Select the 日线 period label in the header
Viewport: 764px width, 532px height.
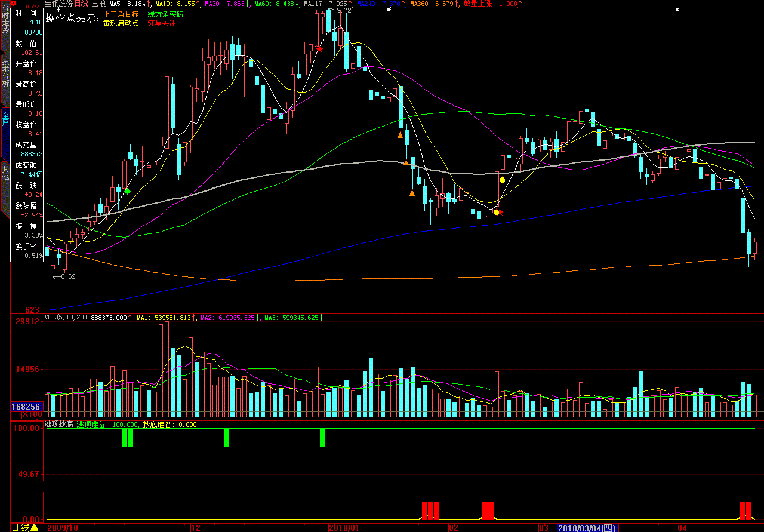(81, 4)
